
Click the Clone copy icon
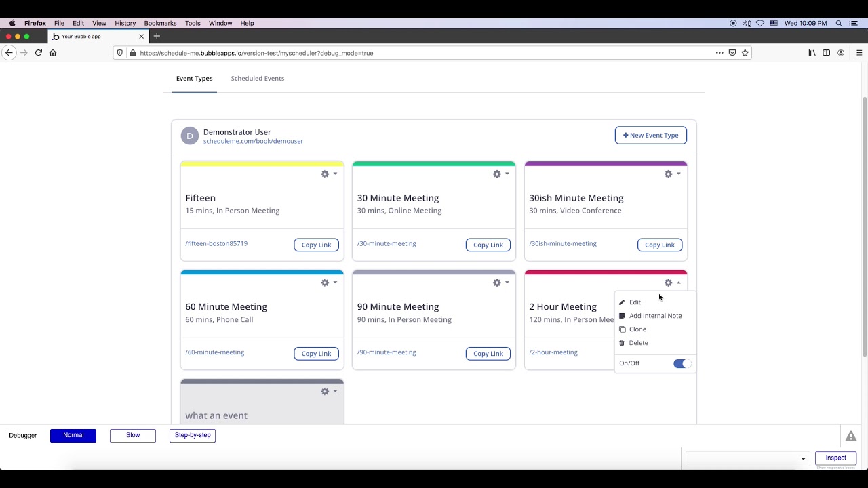pos(623,329)
